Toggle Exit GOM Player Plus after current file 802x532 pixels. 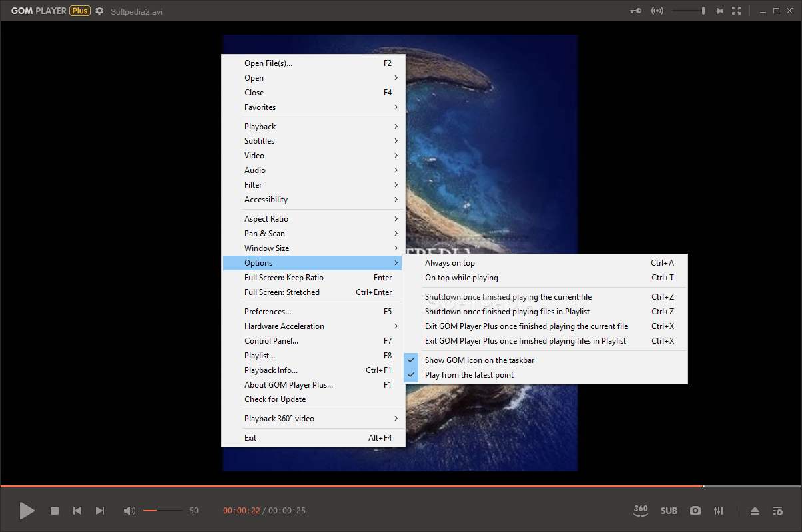pos(545,326)
